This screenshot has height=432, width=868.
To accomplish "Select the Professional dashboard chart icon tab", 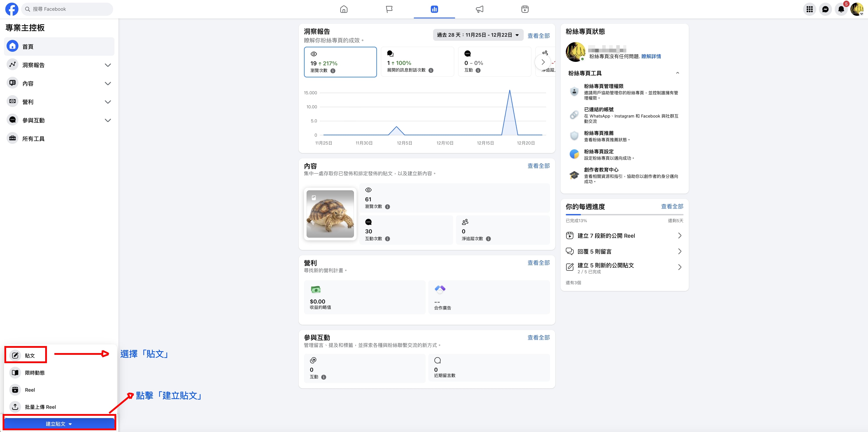I will [434, 9].
